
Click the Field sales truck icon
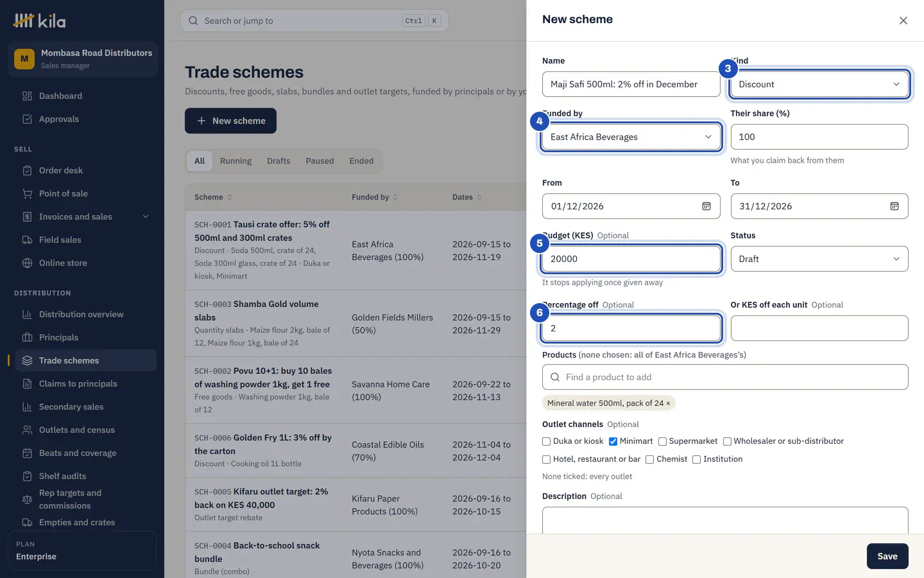[x=27, y=240]
